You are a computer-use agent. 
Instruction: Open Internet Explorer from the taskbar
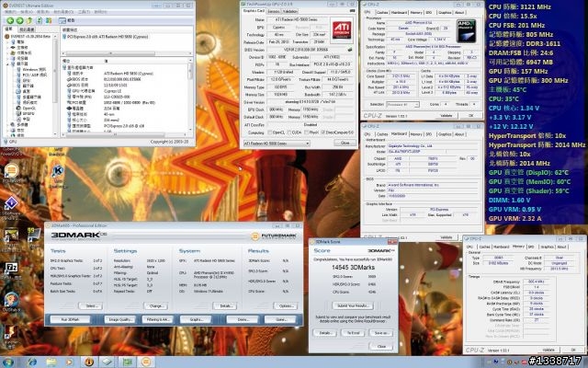pos(32,362)
